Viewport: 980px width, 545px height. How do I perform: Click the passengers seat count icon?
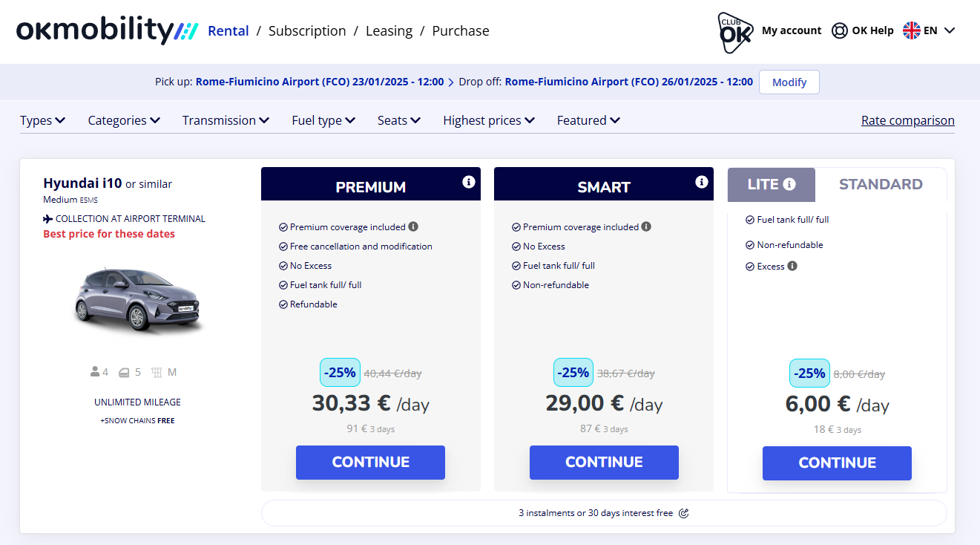[95, 372]
